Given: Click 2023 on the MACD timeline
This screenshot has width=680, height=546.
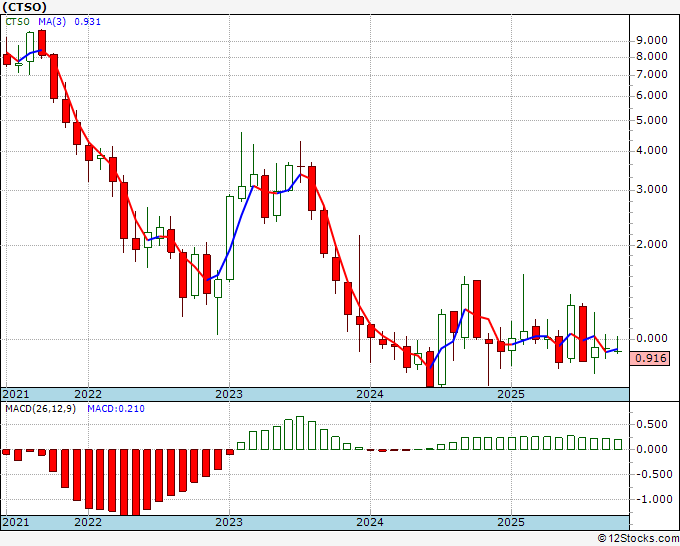Looking at the screenshot, I should pos(229,522).
